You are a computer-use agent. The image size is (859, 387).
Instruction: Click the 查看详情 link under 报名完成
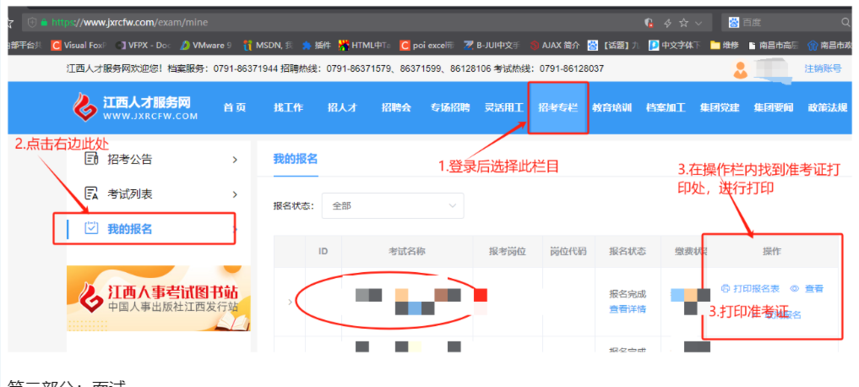(627, 309)
